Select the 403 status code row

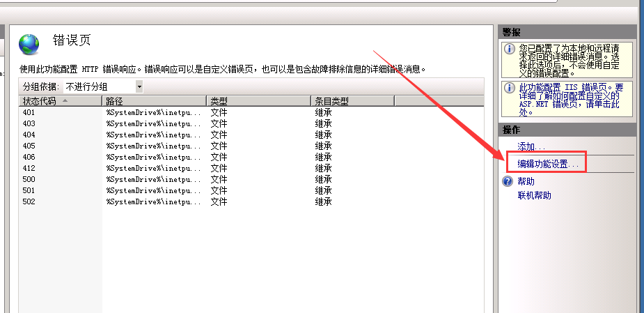tap(29, 123)
